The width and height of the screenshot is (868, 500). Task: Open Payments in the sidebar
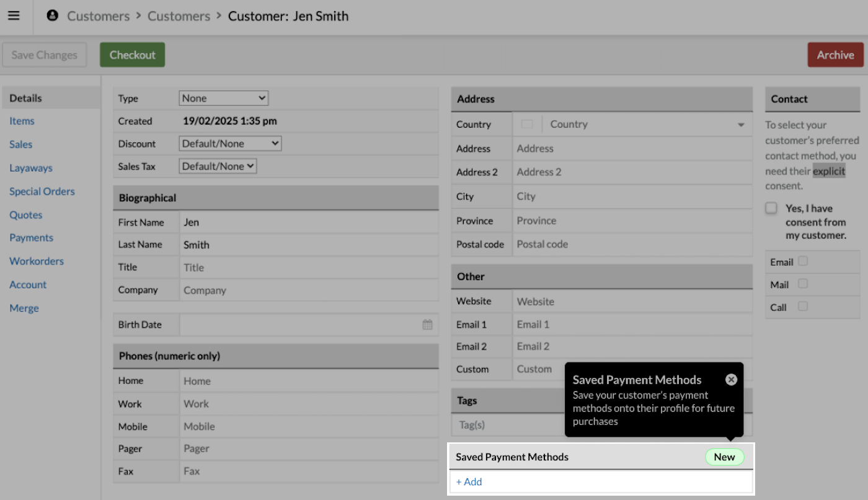tap(31, 238)
